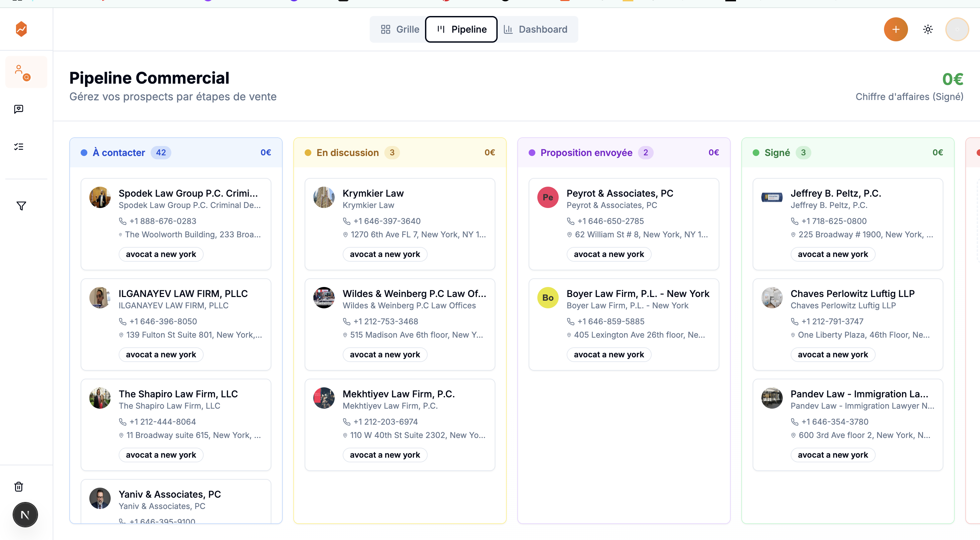Select the Pipeline view tab
This screenshot has height=540, width=980.
point(461,29)
